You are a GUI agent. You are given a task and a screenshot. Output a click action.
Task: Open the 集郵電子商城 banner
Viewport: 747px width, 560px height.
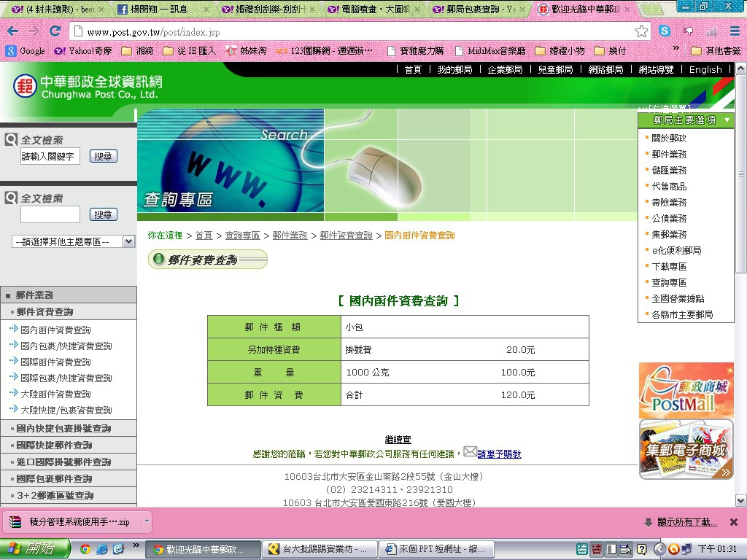686,449
